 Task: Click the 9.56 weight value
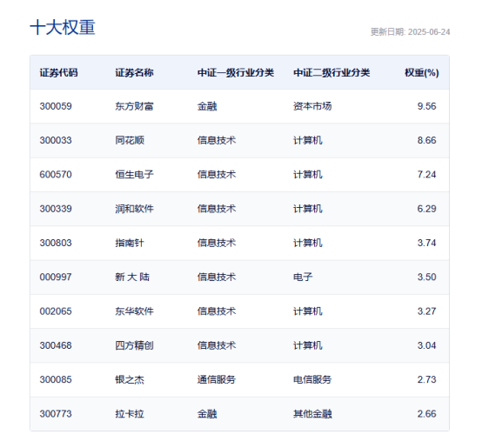pyautogui.click(x=426, y=106)
